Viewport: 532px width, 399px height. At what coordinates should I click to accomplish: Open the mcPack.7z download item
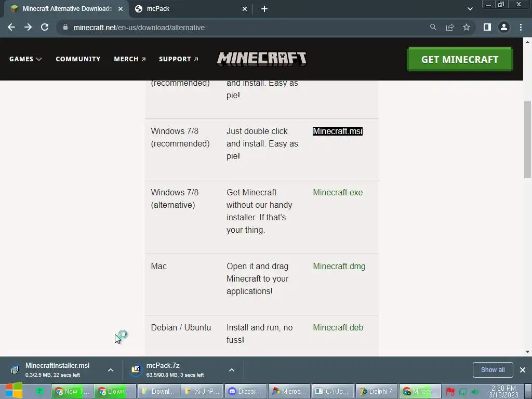coord(175,369)
